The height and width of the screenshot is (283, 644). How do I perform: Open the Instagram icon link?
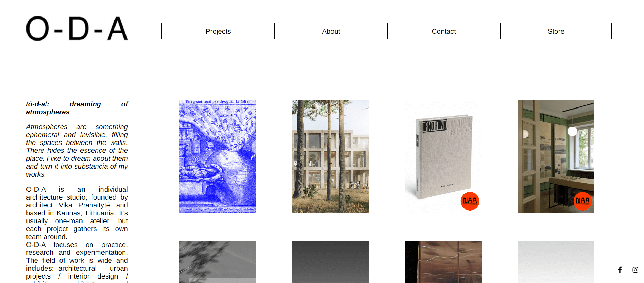635,270
